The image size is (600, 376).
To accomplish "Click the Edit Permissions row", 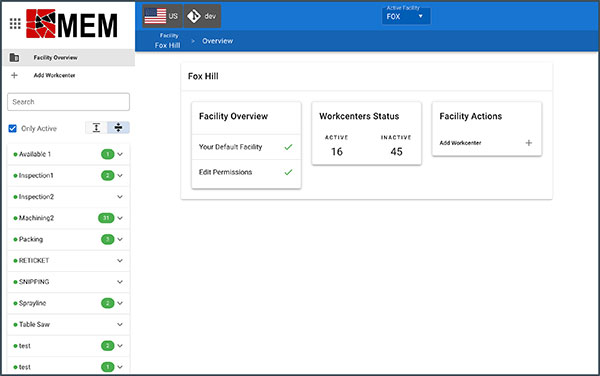I will click(x=246, y=172).
